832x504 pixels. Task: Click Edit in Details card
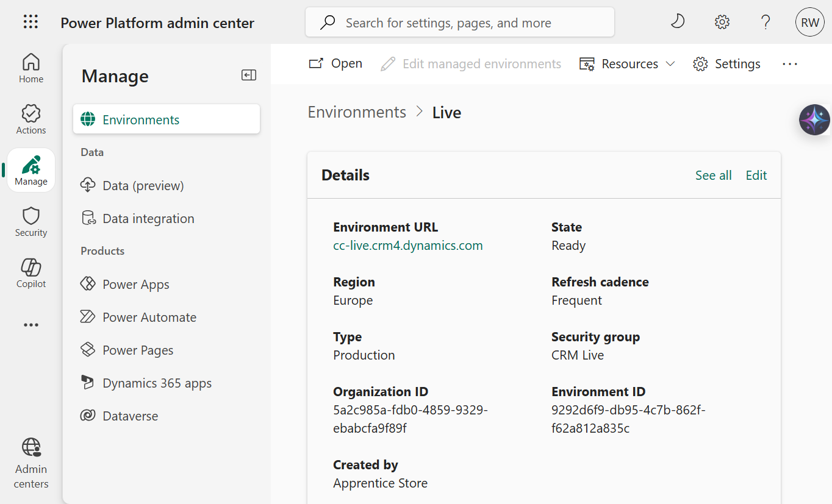point(756,175)
